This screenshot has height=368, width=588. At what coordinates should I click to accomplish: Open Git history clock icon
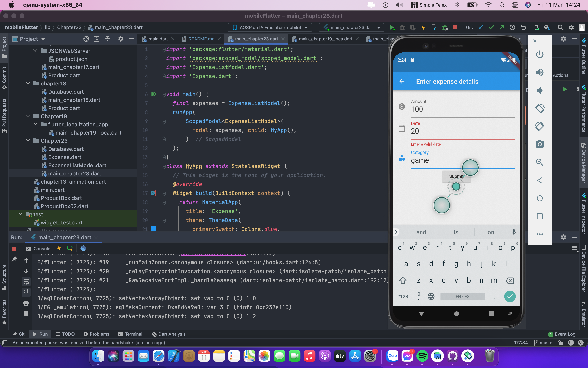[x=512, y=28]
